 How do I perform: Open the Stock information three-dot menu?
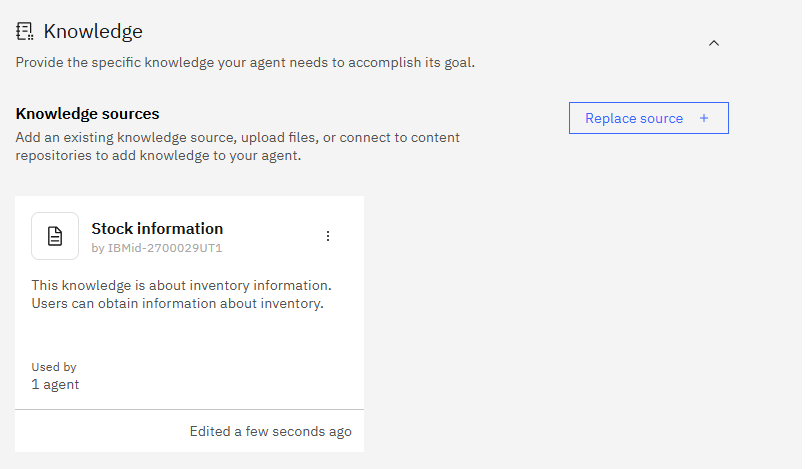tap(328, 236)
